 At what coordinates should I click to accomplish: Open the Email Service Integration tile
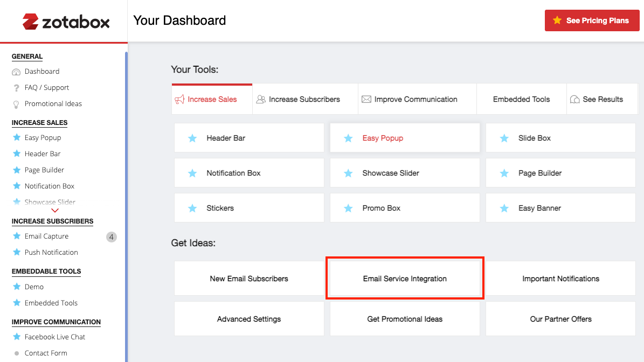(405, 279)
